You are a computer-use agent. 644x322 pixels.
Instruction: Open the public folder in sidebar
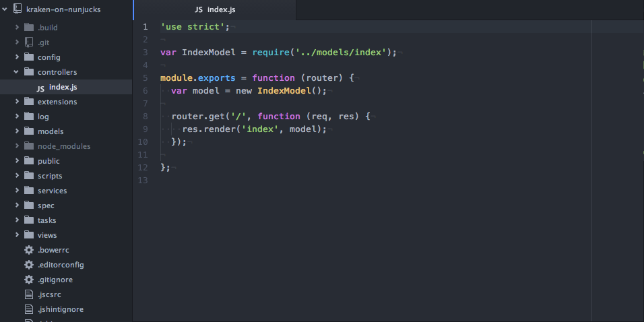tap(49, 161)
